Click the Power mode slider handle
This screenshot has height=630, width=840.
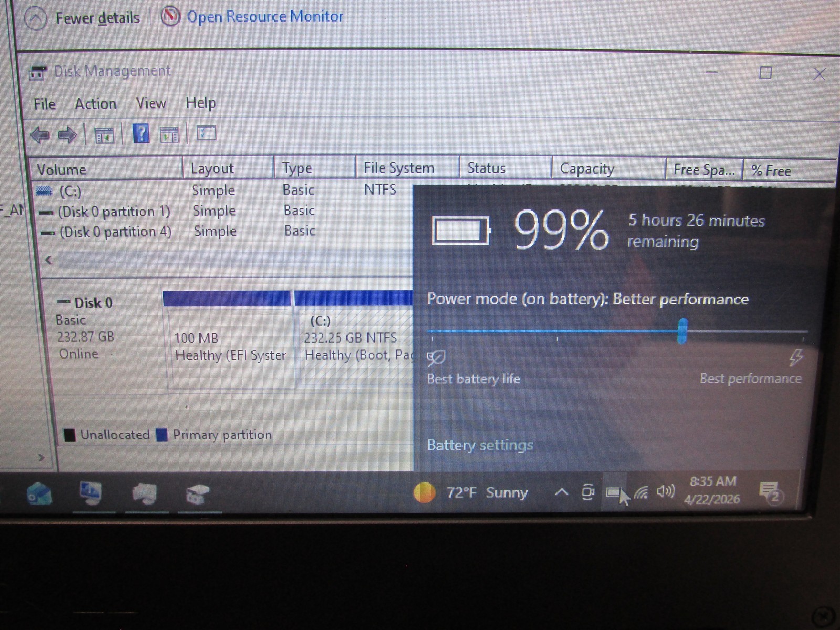(682, 331)
